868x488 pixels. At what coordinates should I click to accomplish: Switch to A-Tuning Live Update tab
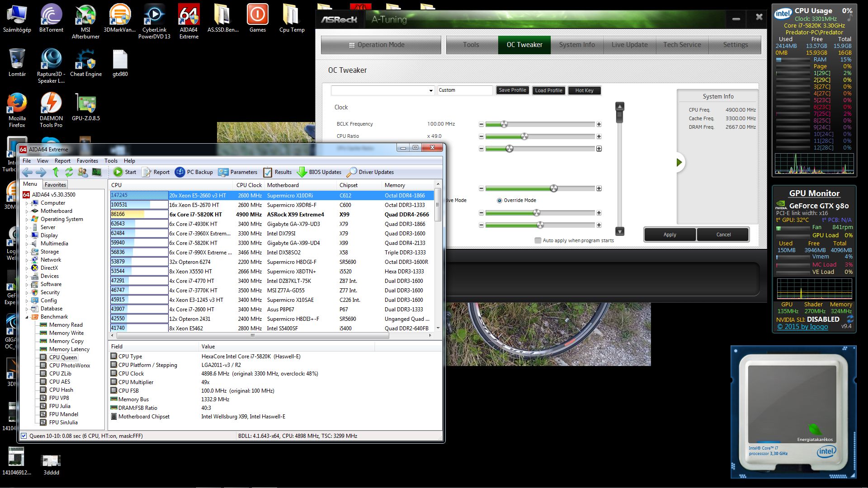[629, 45]
